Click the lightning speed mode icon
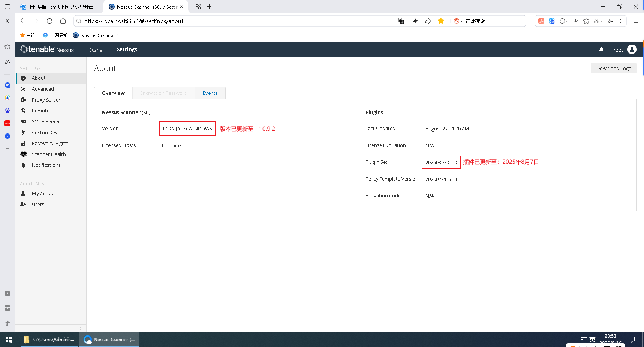The image size is (644, 347). [415, 21]
